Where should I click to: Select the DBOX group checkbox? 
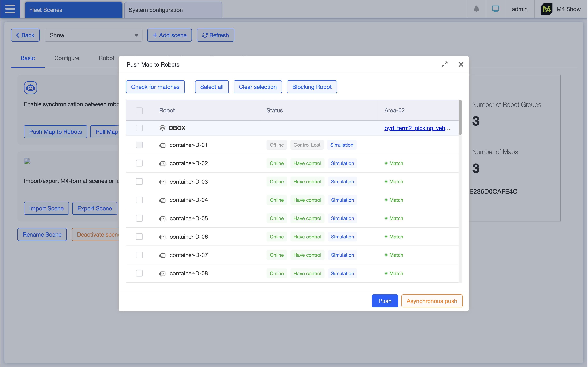pos(139,128)
